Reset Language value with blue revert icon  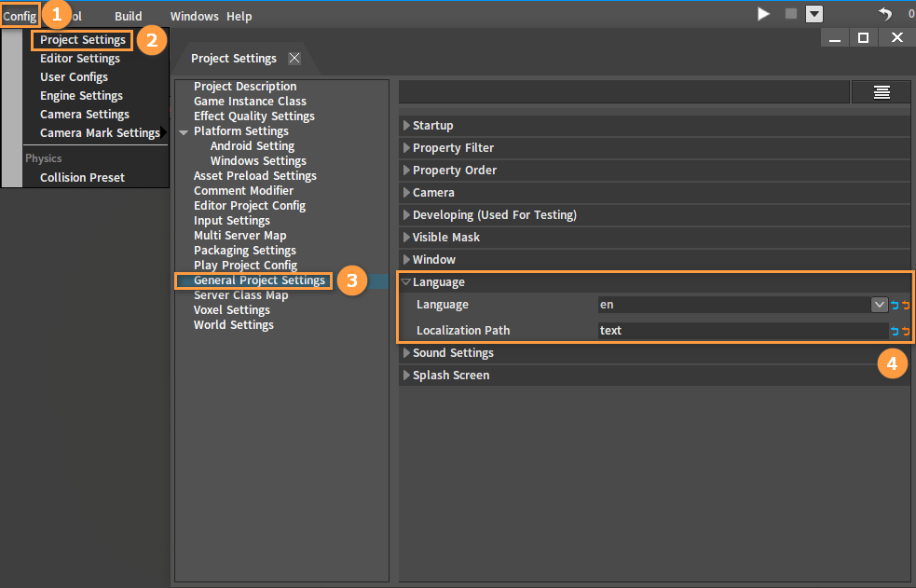tap(895, 305)
